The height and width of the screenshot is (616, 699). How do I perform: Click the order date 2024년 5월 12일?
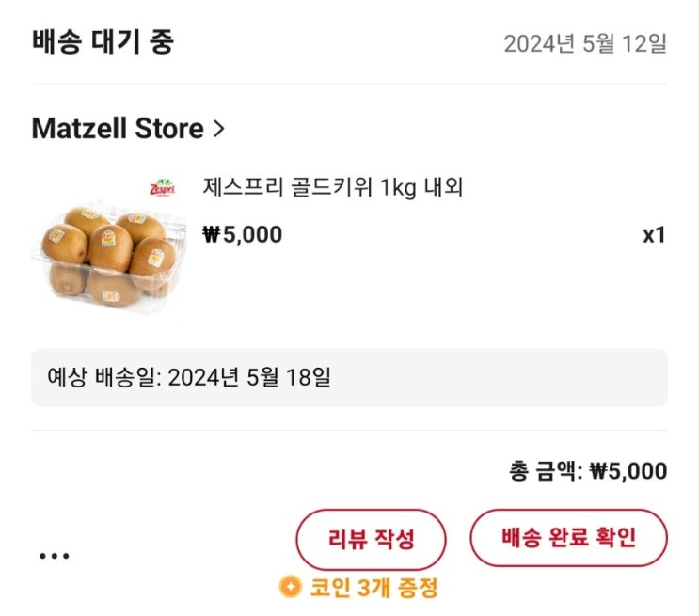(584, 43)
